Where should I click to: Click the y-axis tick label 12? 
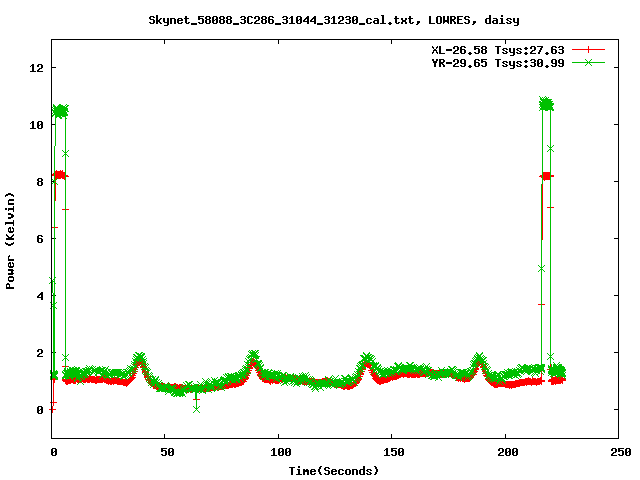[x=36, y=68]
